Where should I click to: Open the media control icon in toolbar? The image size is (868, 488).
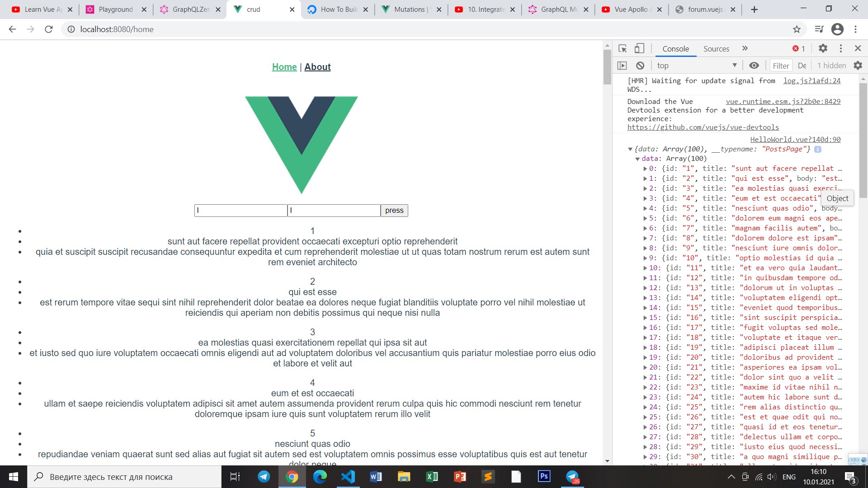pyautogui.click(x=819, y=29)
